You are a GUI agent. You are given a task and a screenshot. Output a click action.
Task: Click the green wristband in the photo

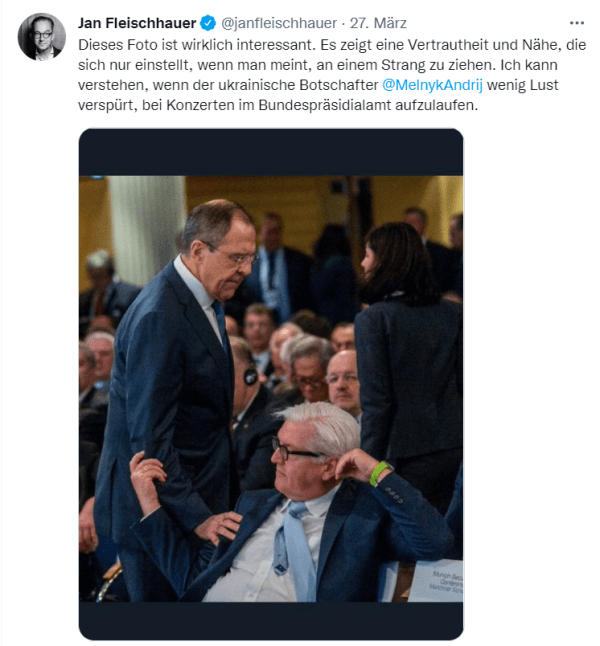click(380, 473)
